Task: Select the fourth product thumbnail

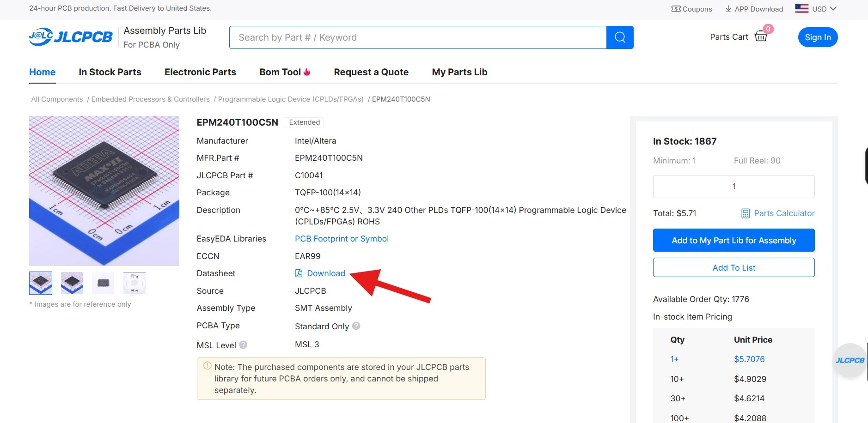Action: pos(134,283)
